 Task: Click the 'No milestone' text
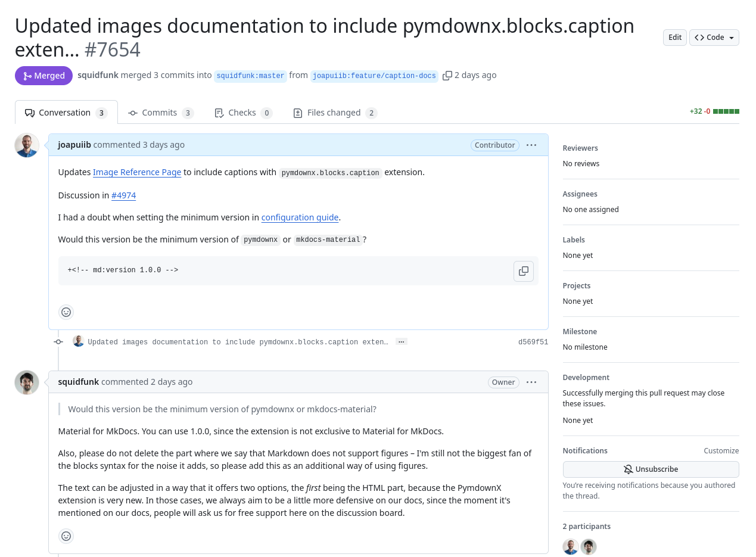585,347
